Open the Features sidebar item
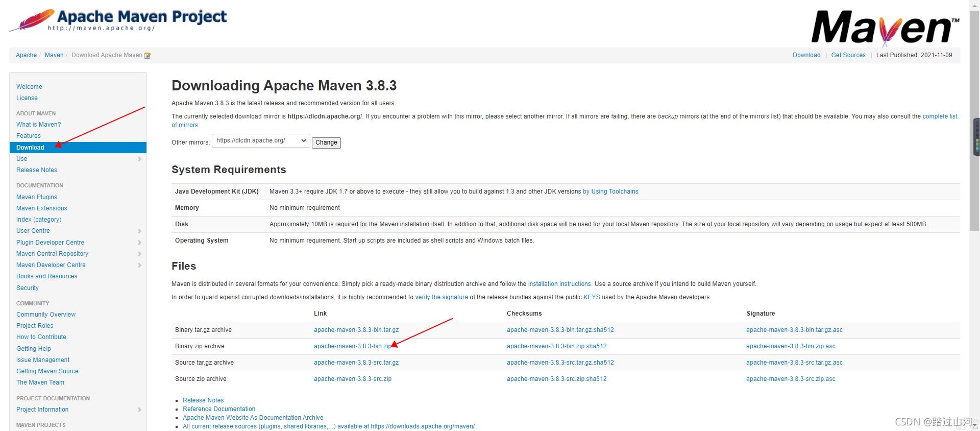Image resolution: width=980 pixels, height=431 pixels. click(x=29, y=136)
